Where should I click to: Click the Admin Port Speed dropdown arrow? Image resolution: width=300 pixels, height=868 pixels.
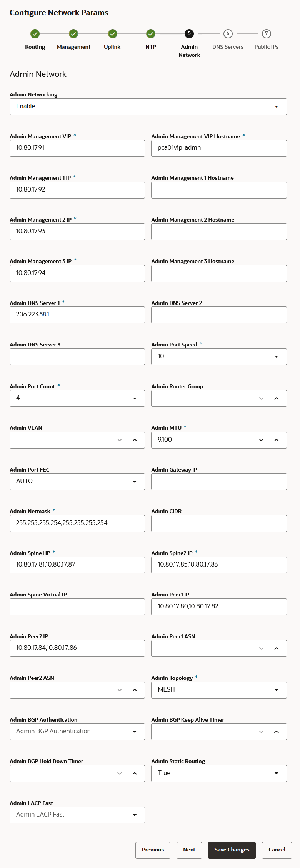point(277,356)
